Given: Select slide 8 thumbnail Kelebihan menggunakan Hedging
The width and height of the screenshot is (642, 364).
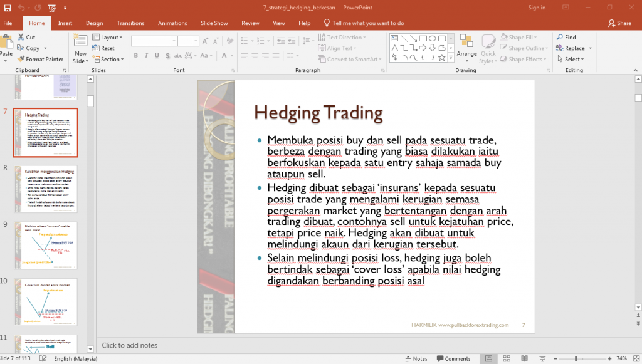Looking at the screenshot, I should tap(45, 189).
